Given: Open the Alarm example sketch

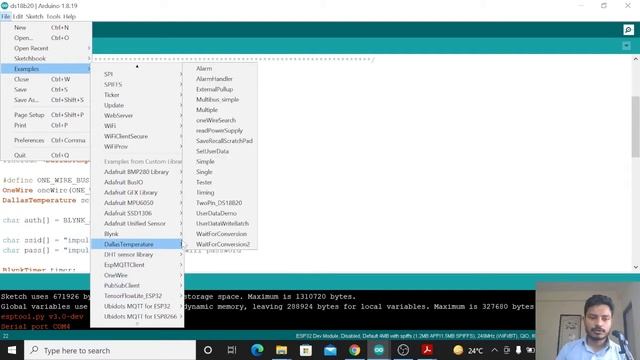Looking at the screenshot, I should pyautogui.click(x=220, y=69).
